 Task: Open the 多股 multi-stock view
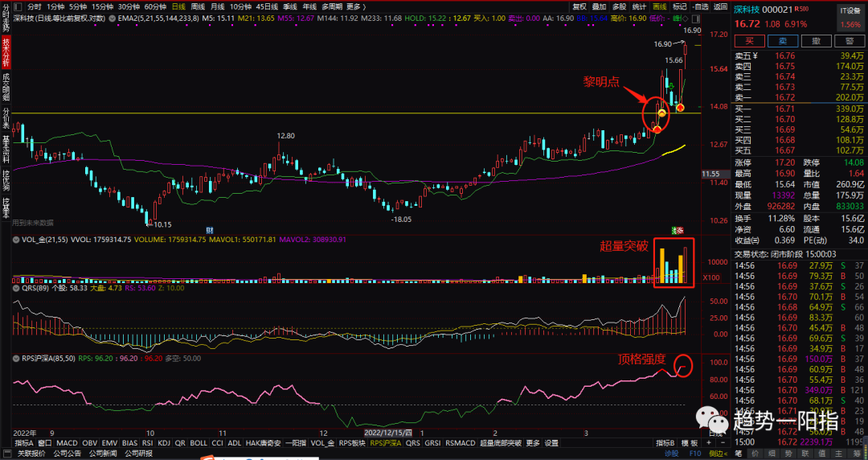point(620,6)
